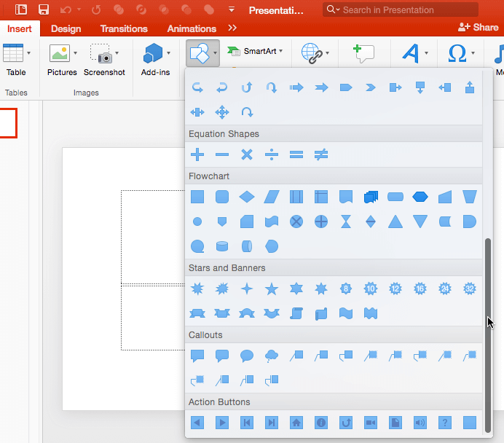Screen dimensions: 504x443
Task: Select the Home action button shape
Action: click(x=296, y=423)
